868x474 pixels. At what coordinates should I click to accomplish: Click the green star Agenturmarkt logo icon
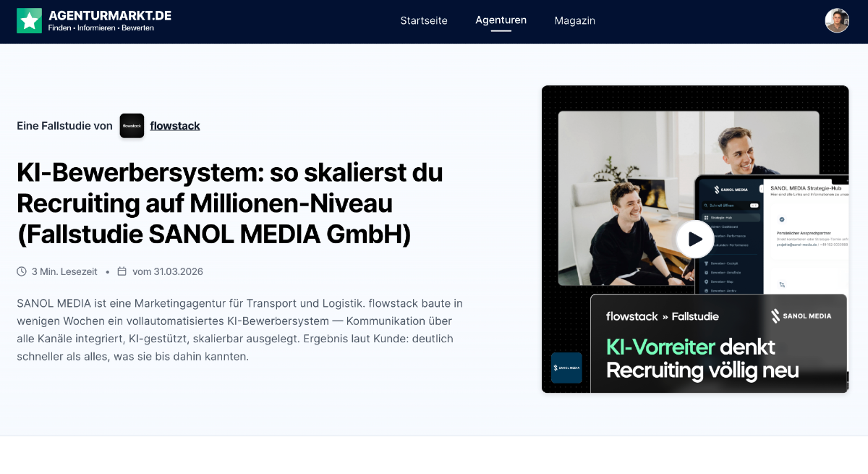30,21
